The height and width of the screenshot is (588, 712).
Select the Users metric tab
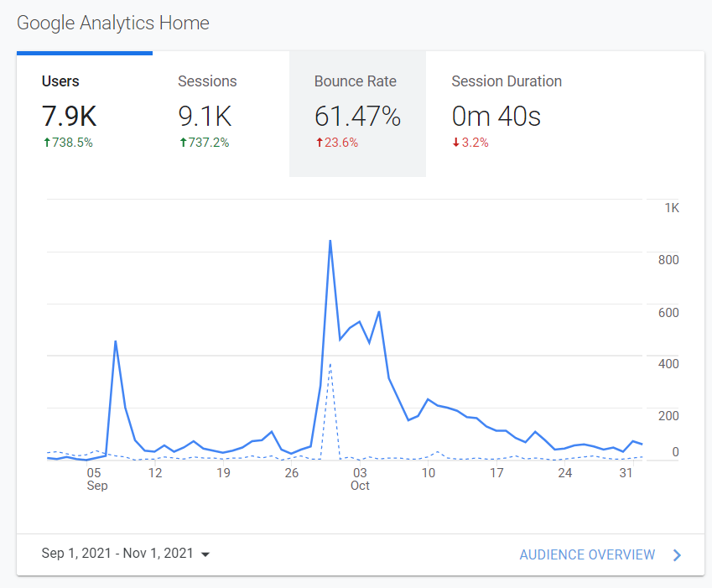[x=85, y=113]
